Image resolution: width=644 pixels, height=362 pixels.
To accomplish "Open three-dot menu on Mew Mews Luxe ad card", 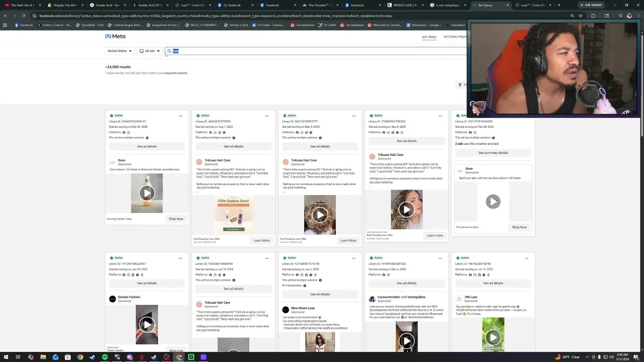I will coord(353,258).
